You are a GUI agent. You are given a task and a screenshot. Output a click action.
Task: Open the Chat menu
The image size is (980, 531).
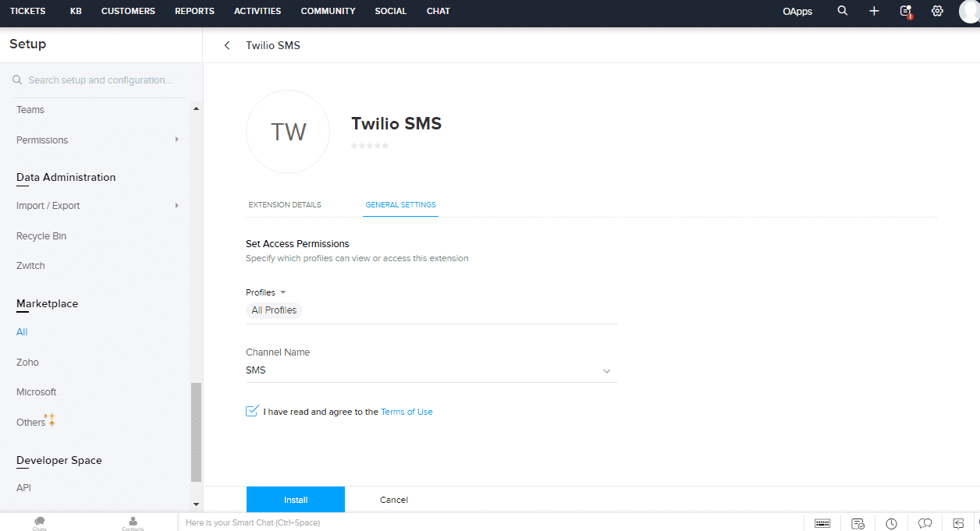point(438,11)
